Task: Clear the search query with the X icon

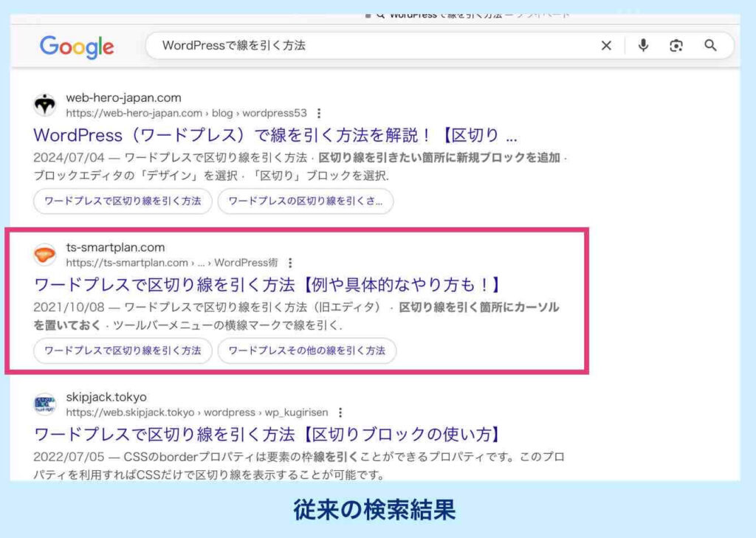Action: tap(606, 46)
